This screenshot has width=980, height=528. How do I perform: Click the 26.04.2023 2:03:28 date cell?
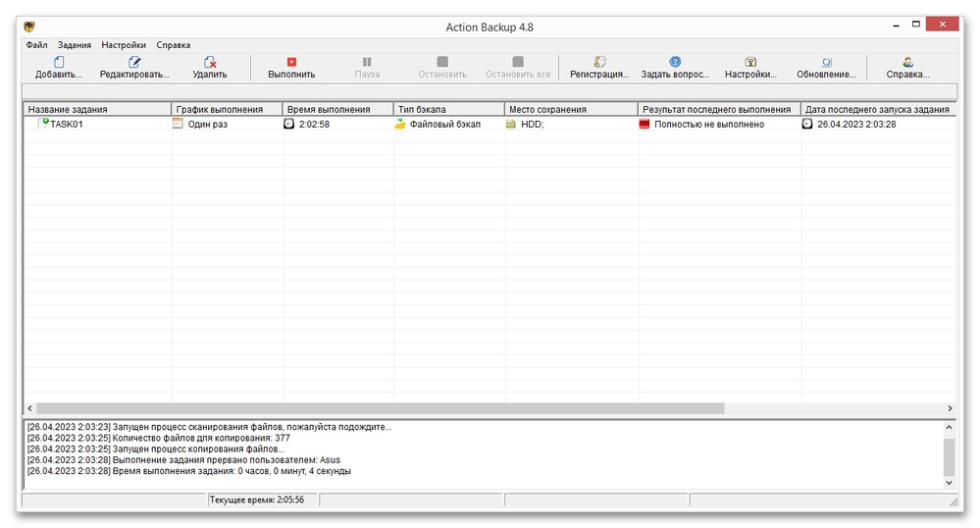pos(856,124)
